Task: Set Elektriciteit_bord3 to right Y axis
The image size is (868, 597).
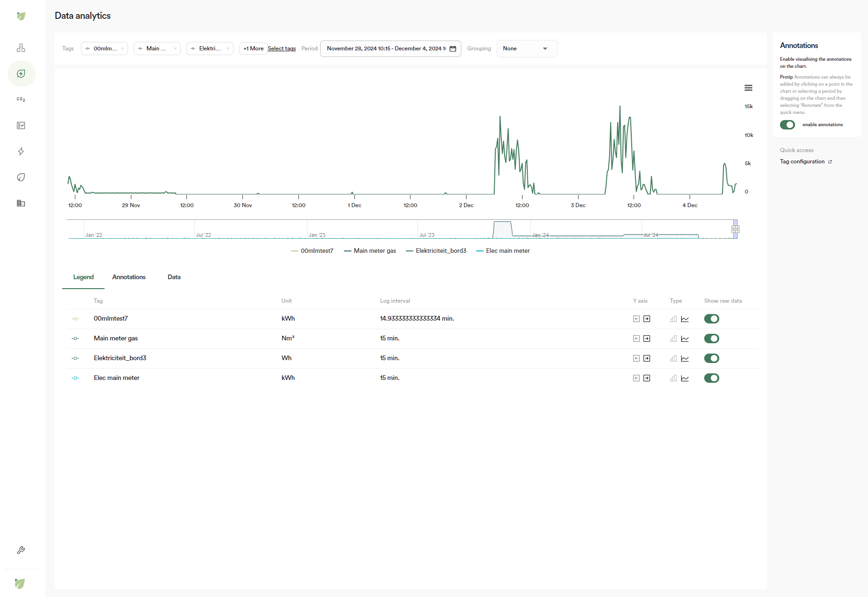Action: point(647,359)
